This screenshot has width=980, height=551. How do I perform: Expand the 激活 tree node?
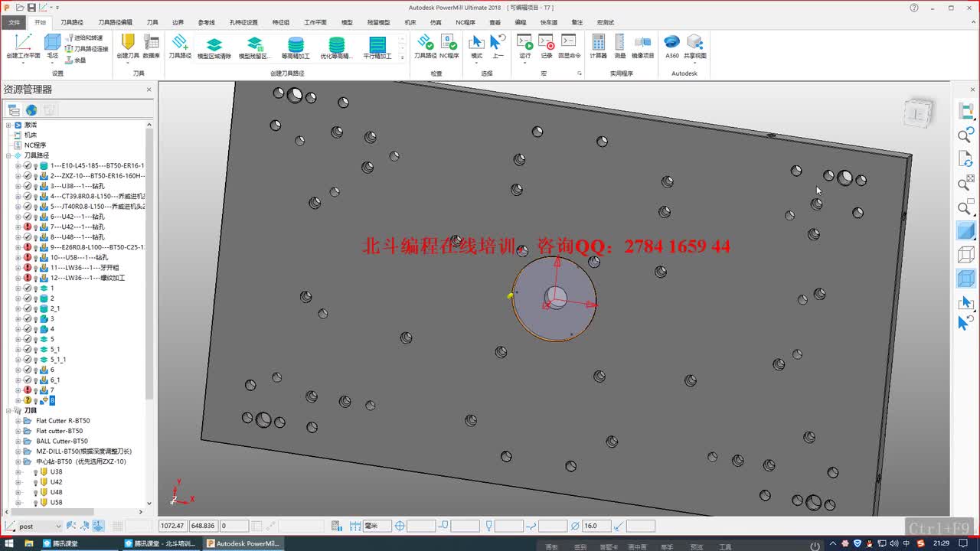(8, 125)
